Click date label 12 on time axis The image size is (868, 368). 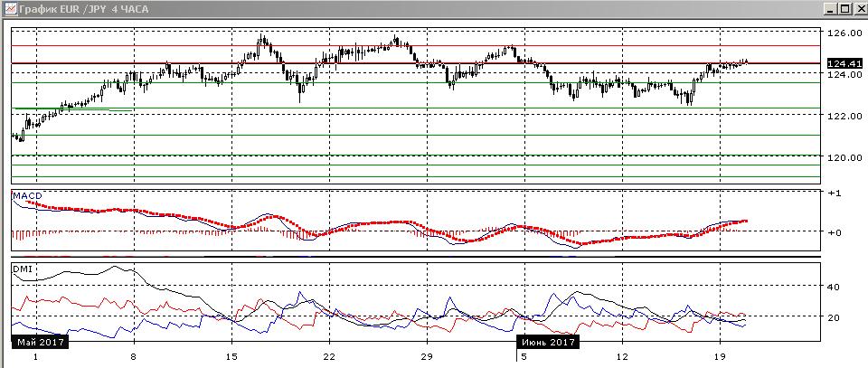(x=622, y=357)
